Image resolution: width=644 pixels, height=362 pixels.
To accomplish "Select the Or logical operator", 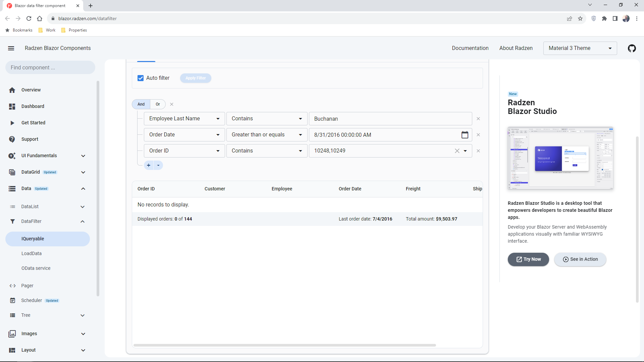I will point(158,104).
